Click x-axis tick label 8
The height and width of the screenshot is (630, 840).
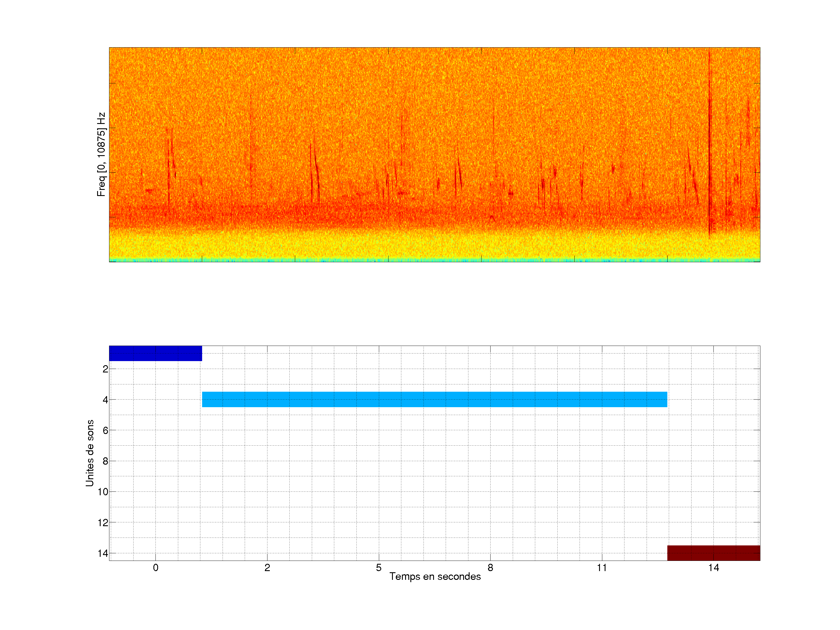point(490,568)
